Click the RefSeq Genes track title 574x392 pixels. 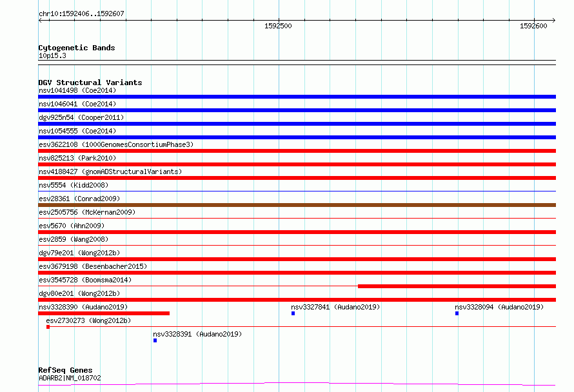pyautogui.click(x=65, y=370)
